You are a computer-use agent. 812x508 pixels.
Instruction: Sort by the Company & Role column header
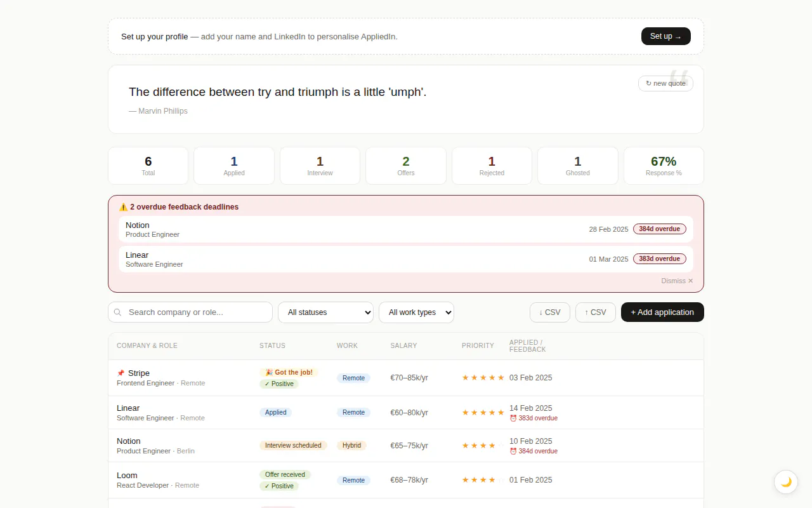tap(147, 346)
